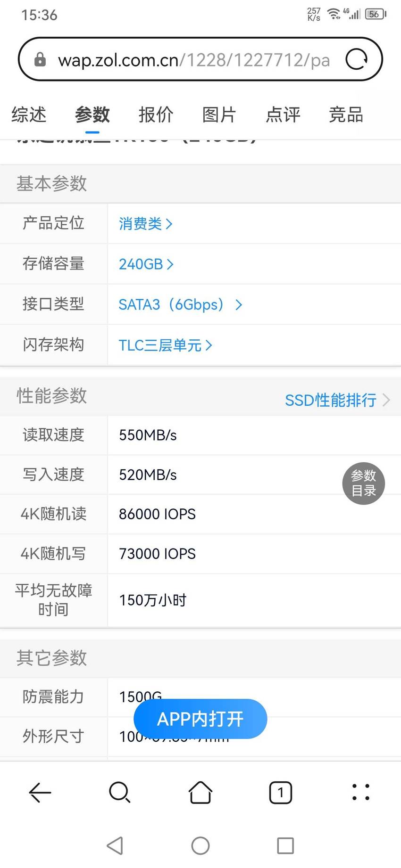Tap the padlock icon in address bar
Viewport: 401px width, 868px height.
click(40, 59)
